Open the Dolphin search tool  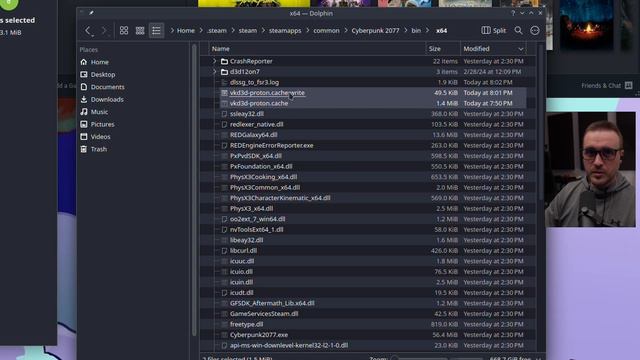(518, 31)
